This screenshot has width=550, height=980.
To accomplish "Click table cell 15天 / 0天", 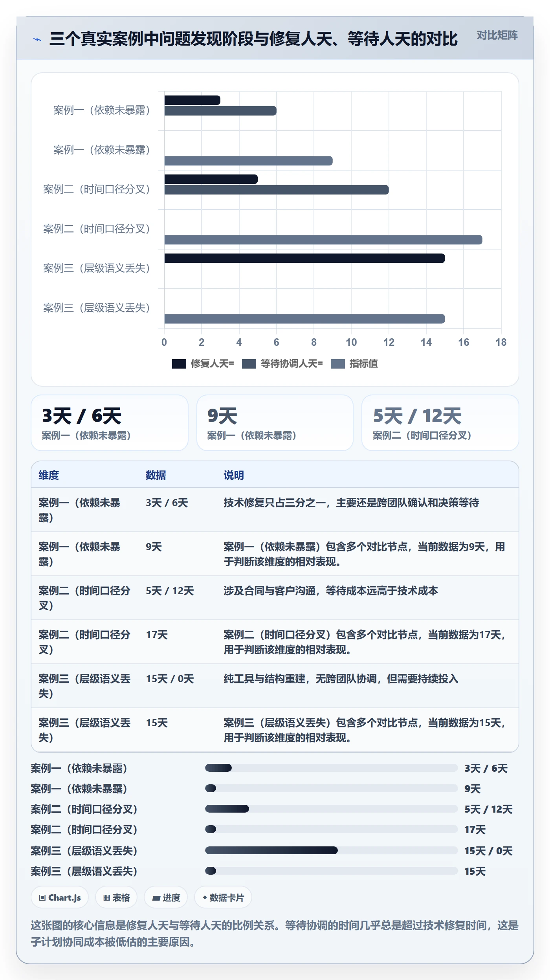I will (170, 679).
